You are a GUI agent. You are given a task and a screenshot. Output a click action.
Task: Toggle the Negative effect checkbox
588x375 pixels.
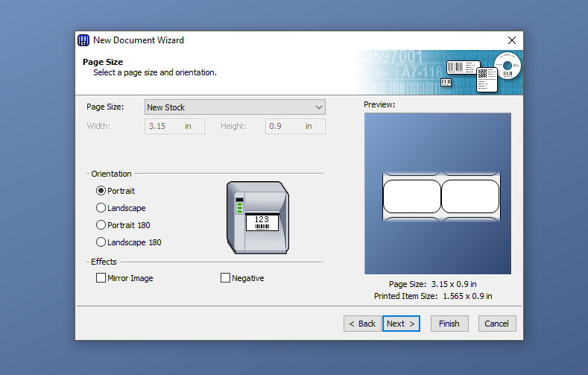(x=226, y=278)
